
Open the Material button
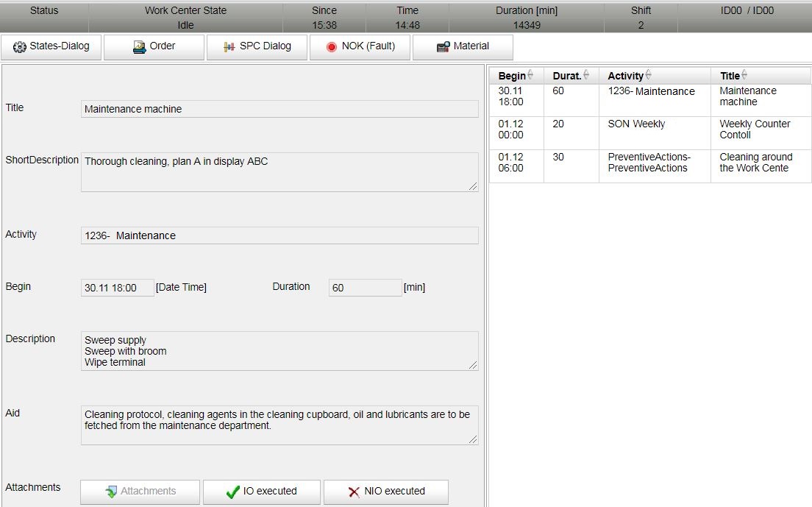(x=463, y=47)
